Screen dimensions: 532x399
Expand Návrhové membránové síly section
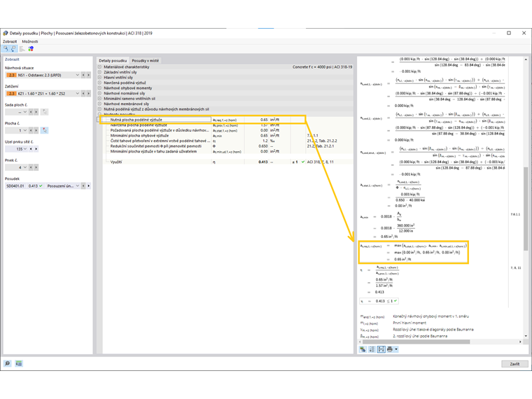pos(99,104)
